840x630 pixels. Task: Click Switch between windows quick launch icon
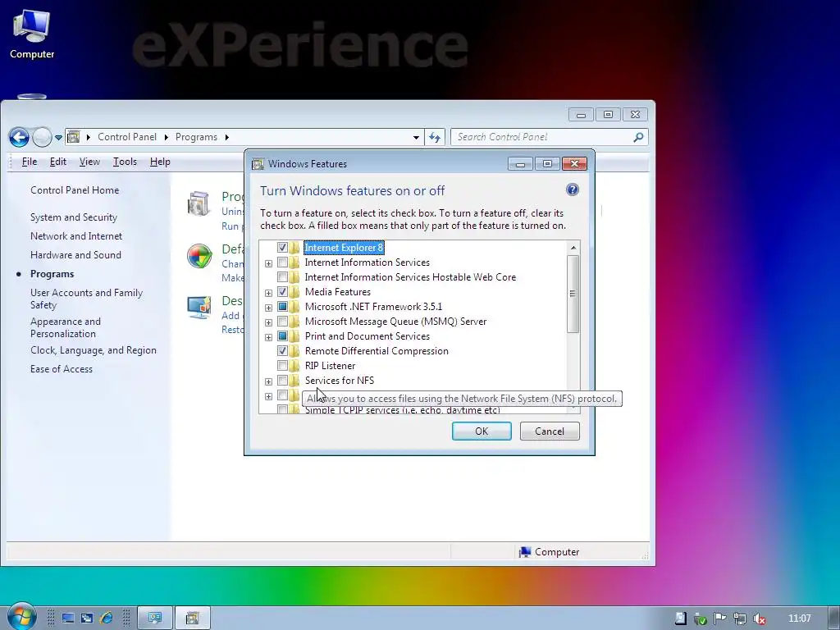click(x=87, y=619)
